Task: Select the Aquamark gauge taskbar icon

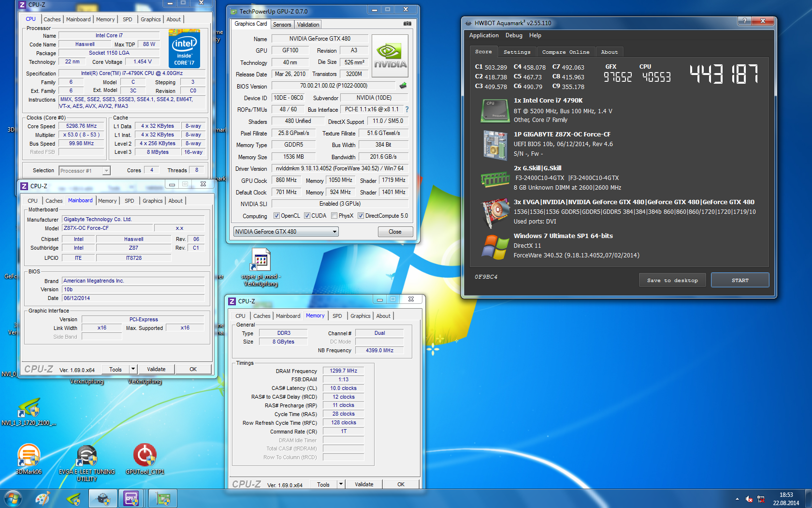Action: coord(103,498)
